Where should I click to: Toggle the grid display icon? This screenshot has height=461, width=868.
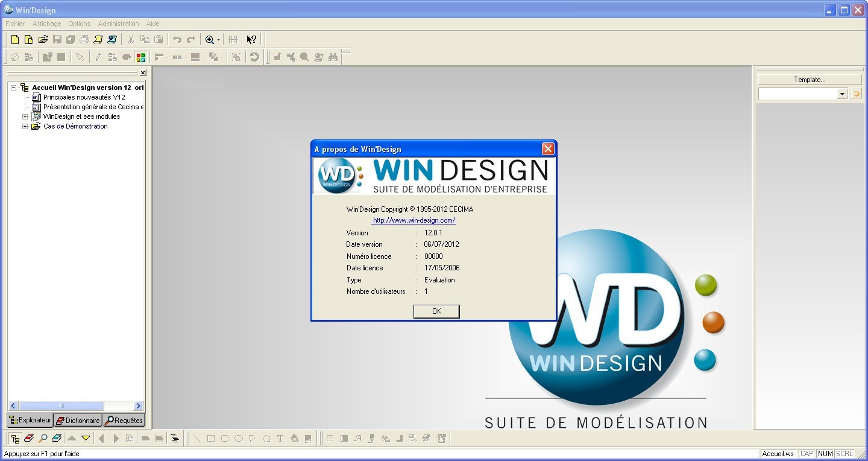[233, 40]
